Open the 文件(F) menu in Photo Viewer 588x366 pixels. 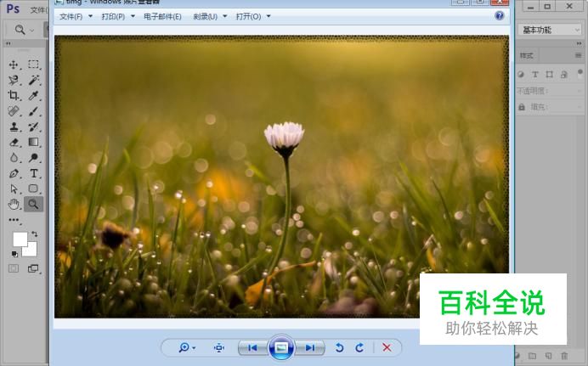[x=71, y=16]
